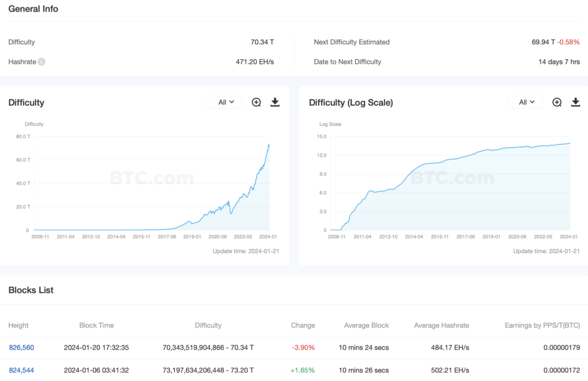Click the Height column header
This screenshot has height=381, width=588.
18,325
